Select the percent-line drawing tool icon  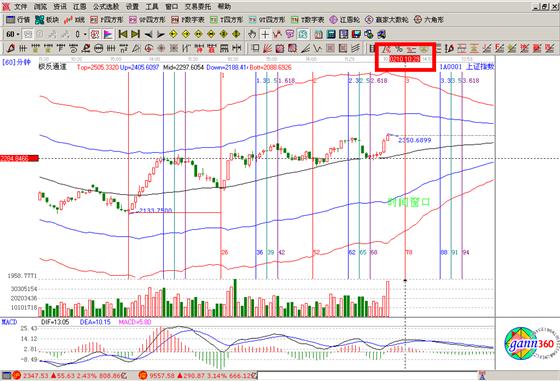[x=398, y=49]
